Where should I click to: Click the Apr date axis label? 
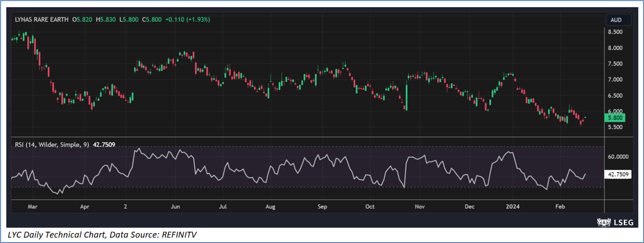[85, 207]
